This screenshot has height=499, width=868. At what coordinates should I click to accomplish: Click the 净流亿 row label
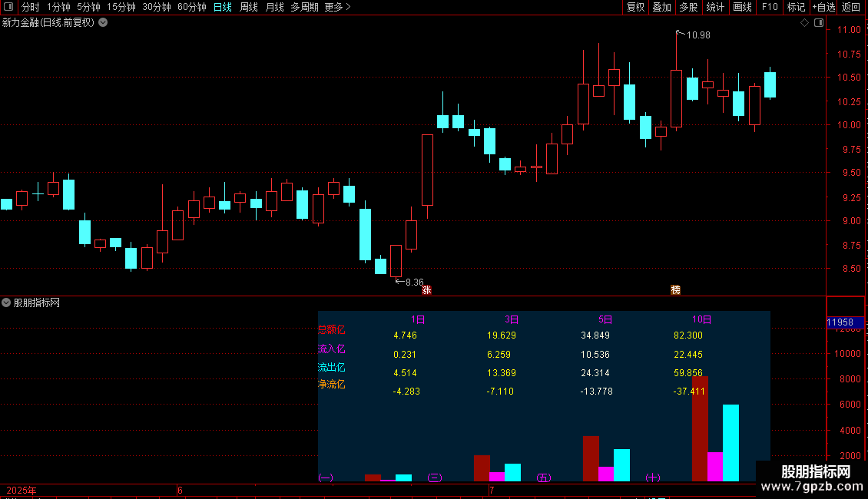(x=332, y=384)
